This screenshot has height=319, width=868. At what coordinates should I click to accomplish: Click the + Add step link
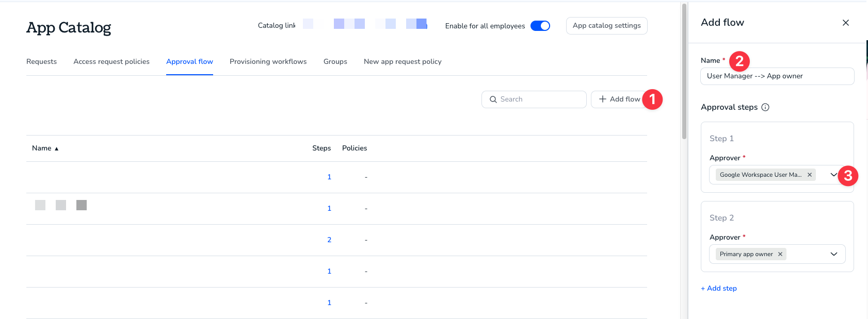coord(719,288)
